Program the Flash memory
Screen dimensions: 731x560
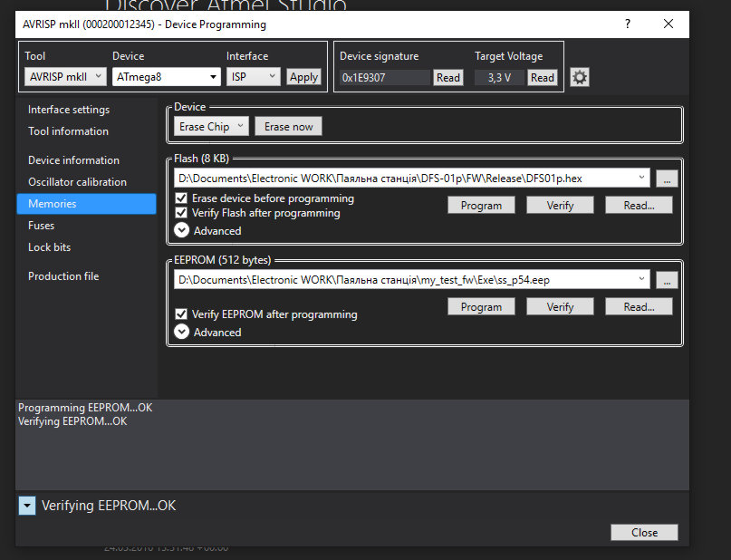tap(481, 205)
